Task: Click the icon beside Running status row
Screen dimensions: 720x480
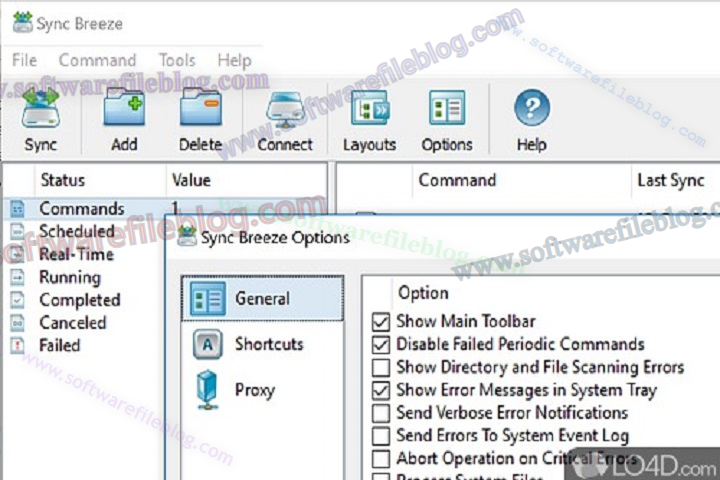Action: [17, 277]
